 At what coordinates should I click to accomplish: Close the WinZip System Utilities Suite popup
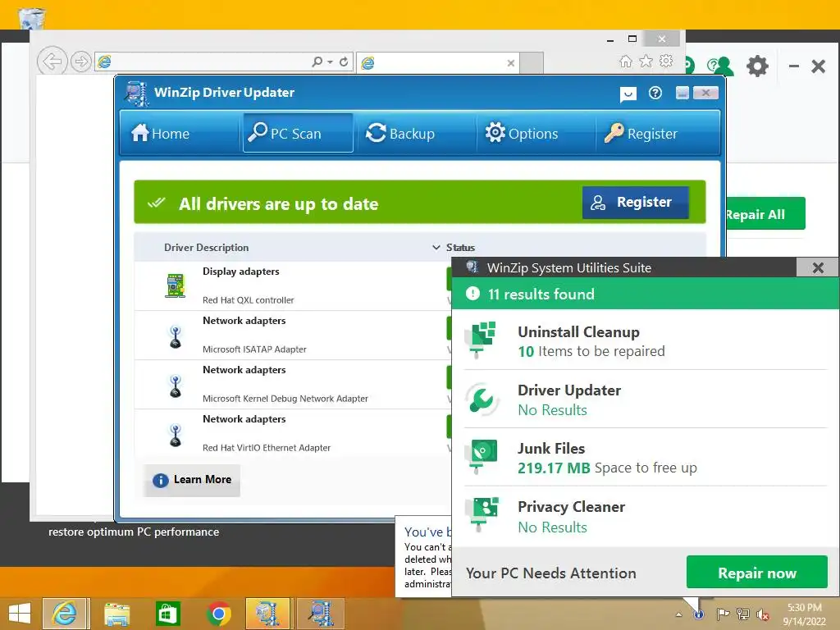tap(818, 268)
